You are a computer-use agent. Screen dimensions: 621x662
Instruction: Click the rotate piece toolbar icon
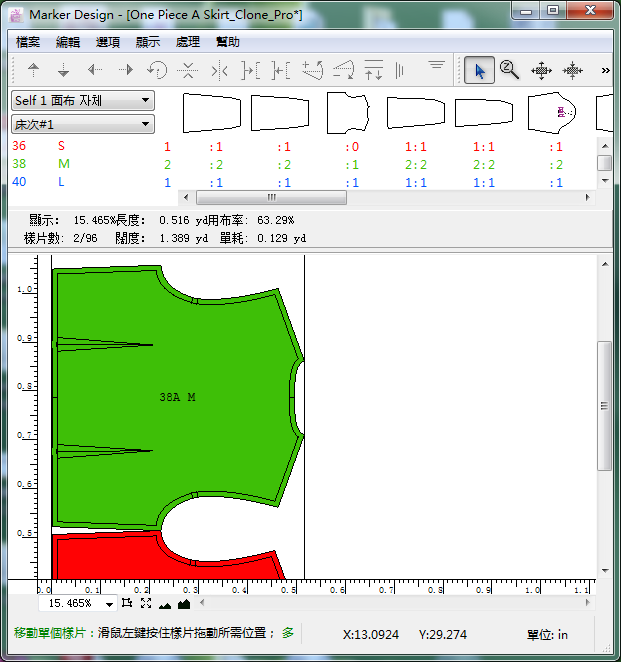(157, 70)
